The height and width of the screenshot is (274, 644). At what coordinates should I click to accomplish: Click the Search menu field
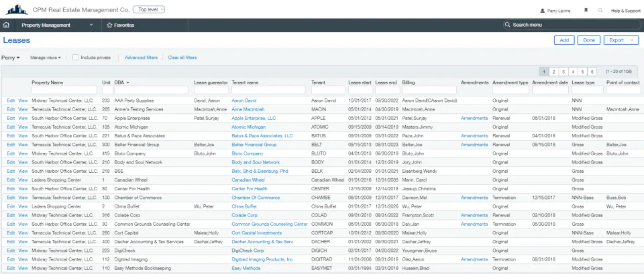click(572, 25)
